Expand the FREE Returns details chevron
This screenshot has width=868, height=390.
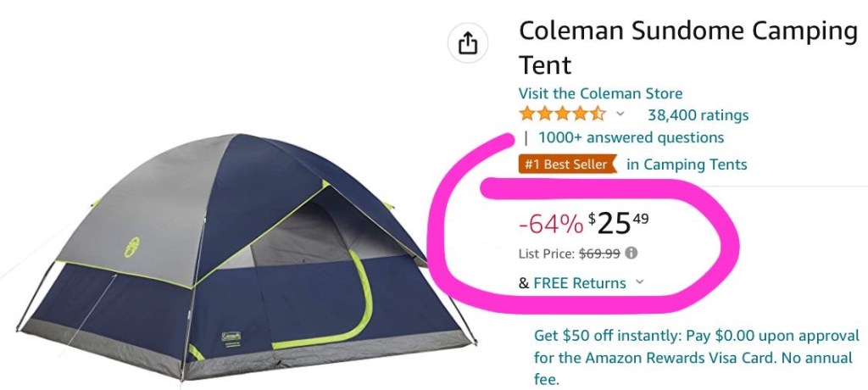tap(639, 282)
